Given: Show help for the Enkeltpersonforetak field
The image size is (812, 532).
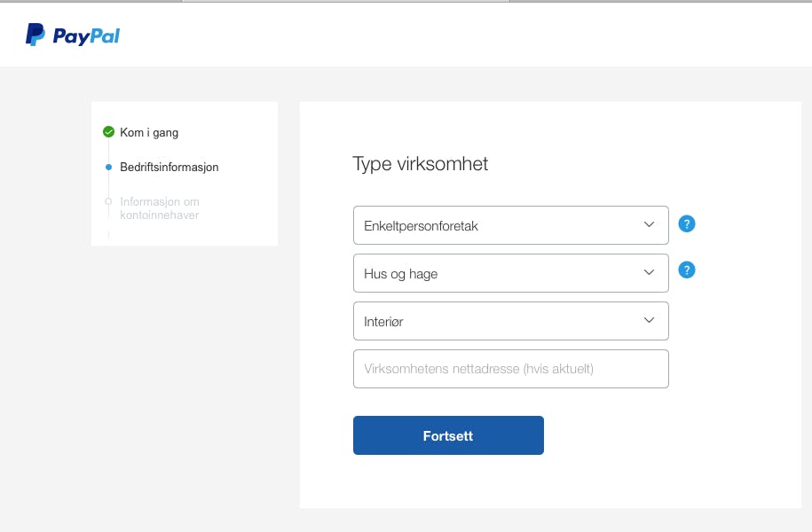Looking at the screenshot, I should tap(687, 223).
